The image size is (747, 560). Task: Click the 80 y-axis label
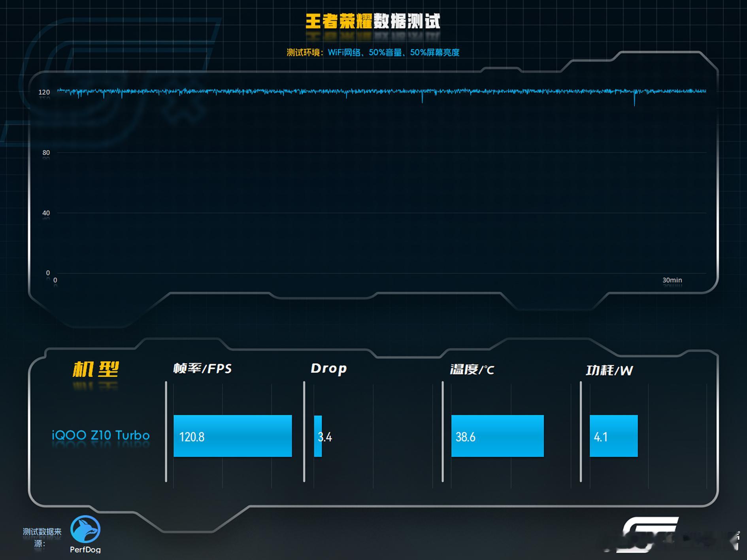pyautogui.click(x=46, y=153)
